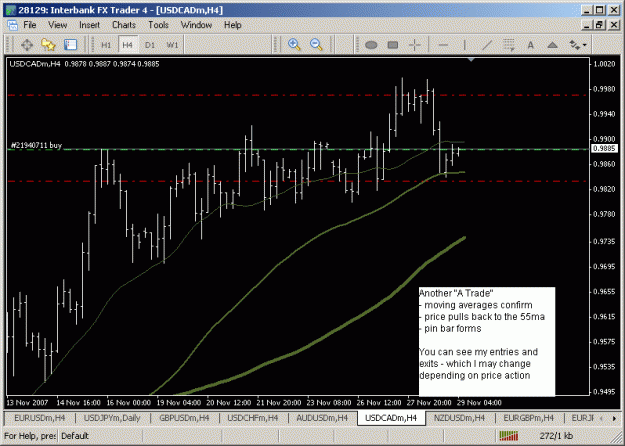
Task: Switch chart to D1 timeframe
Action: coord(150,45)
